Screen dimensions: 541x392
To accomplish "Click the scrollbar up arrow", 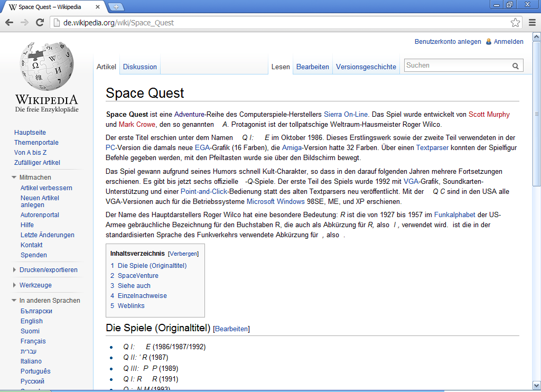I will (537, 36).
